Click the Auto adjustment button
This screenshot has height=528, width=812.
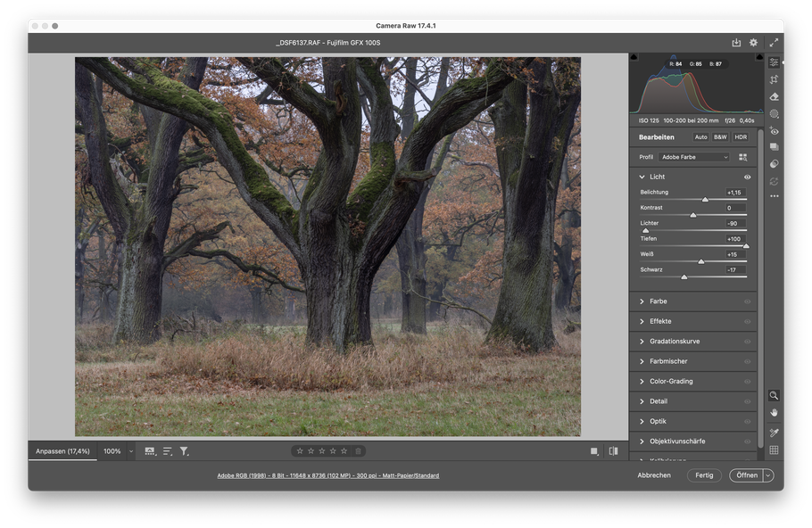tap(700, 137)
